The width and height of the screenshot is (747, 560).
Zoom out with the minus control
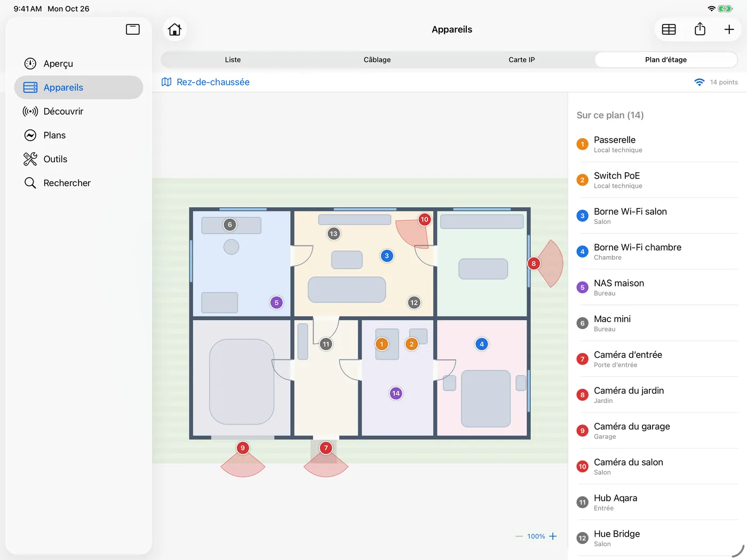pos(519,536)
